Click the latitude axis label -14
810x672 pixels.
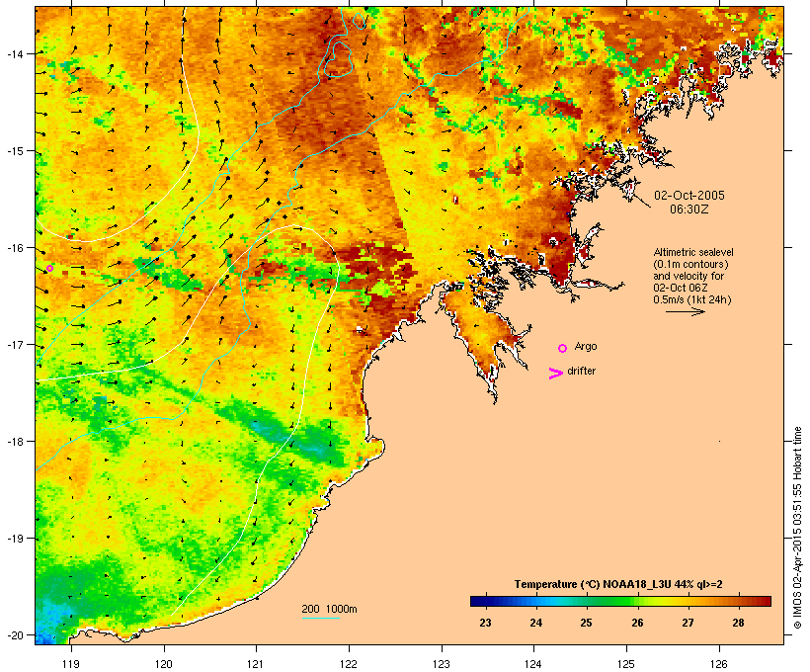click(x=15, y=54)
